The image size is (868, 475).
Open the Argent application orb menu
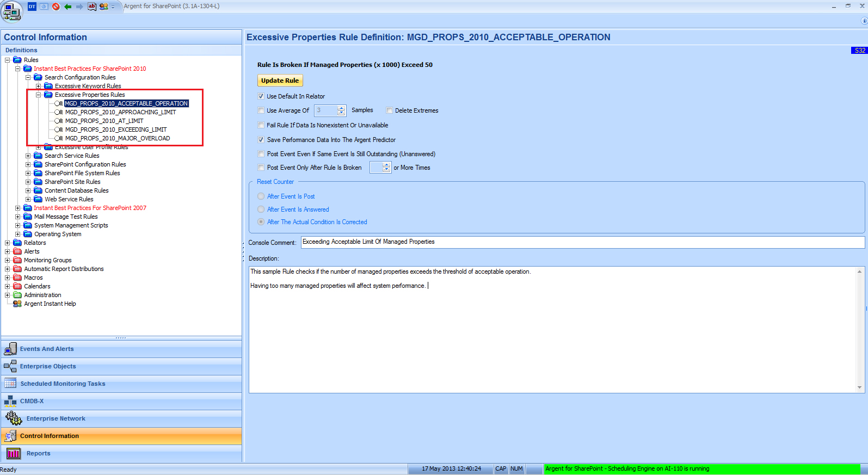[11, 11]
